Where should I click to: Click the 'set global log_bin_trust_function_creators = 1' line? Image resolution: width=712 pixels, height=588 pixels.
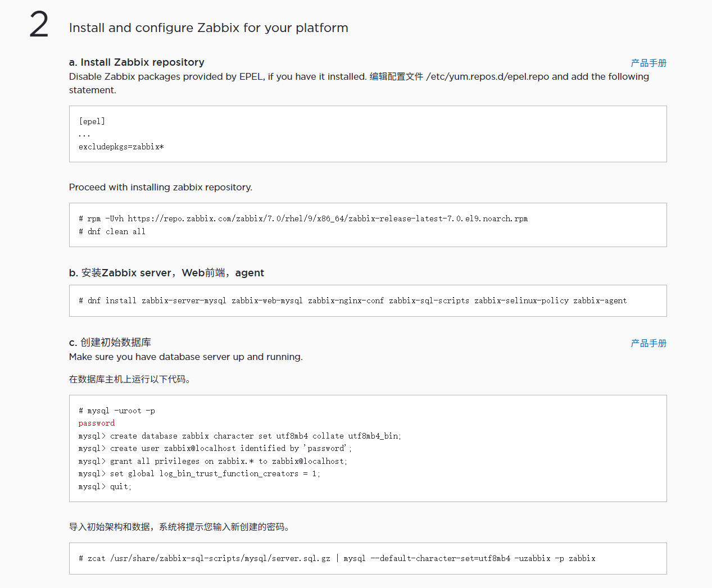point(199,473)
